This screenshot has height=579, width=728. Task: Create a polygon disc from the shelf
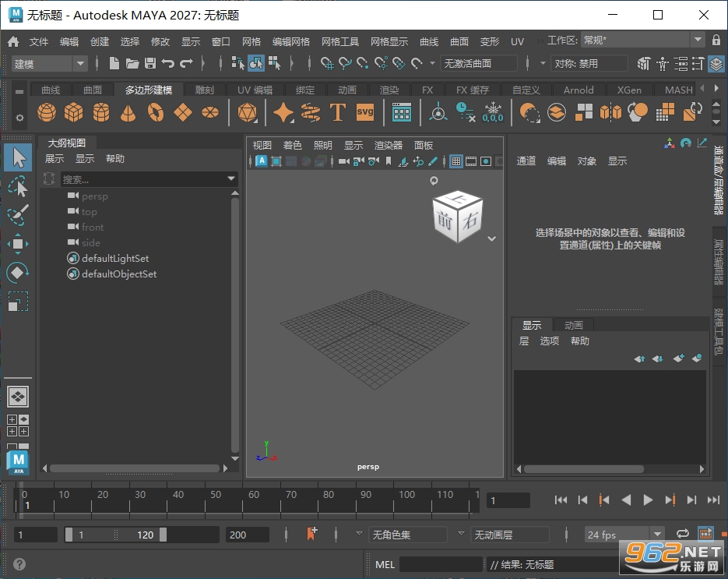coord(210,112)
